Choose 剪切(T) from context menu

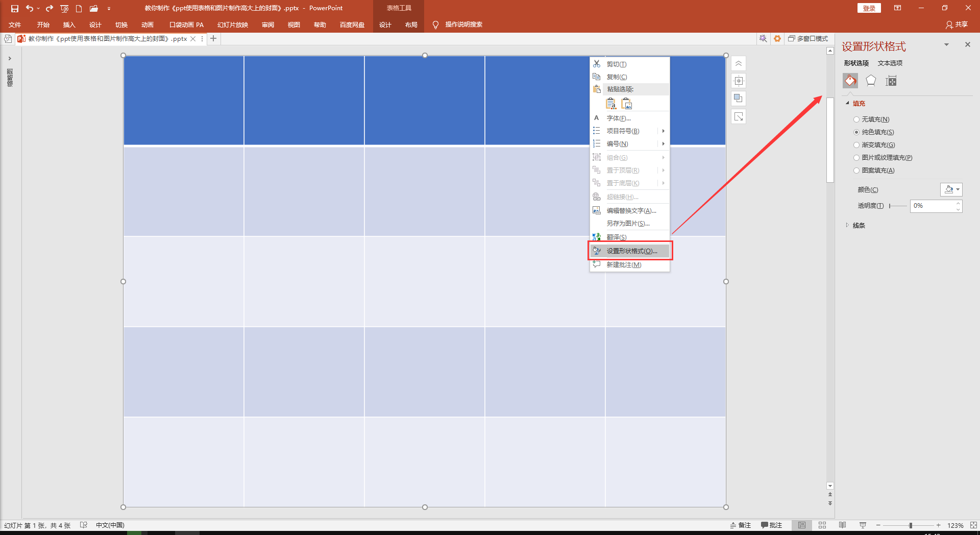pos(630,64)
